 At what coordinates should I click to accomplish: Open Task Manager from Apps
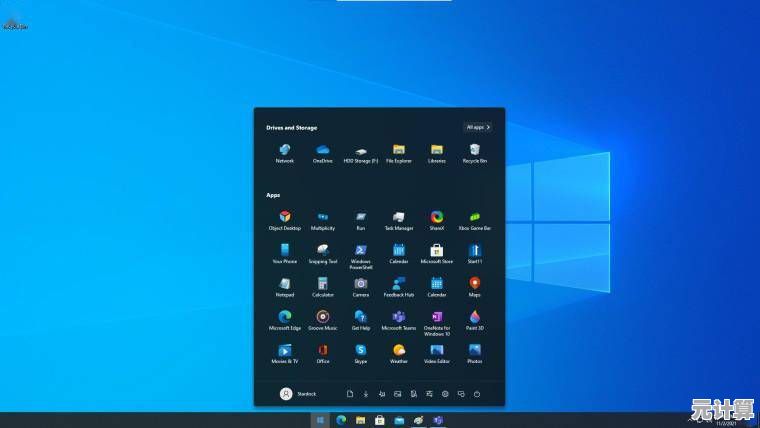coord(398,221)
